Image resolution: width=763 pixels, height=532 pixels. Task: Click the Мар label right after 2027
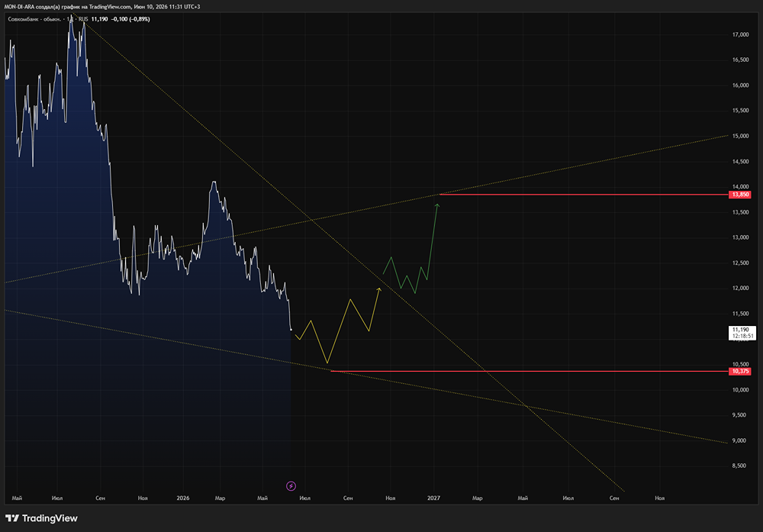[478, 498]
